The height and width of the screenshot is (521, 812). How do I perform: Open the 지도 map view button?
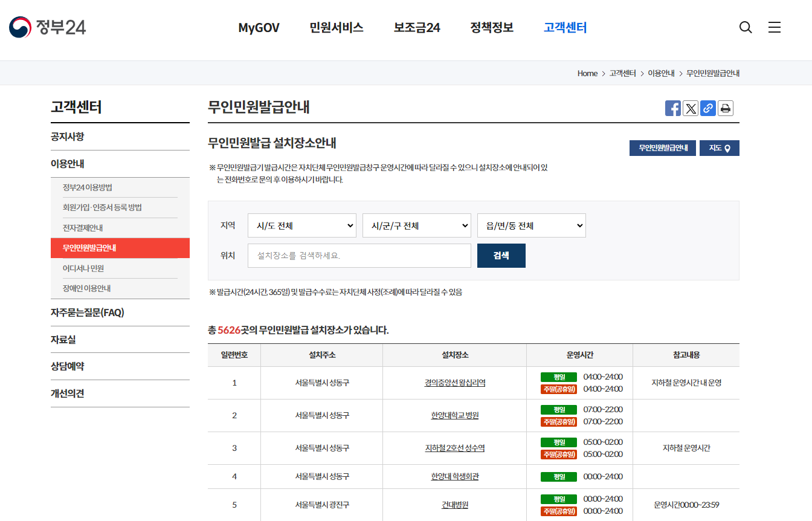(719, 147)
